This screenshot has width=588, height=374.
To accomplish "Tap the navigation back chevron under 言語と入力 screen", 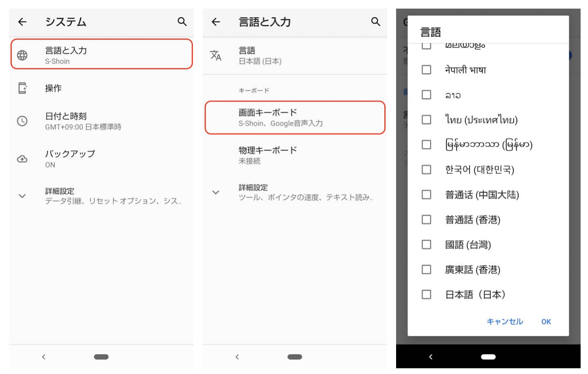I will 237,357.
